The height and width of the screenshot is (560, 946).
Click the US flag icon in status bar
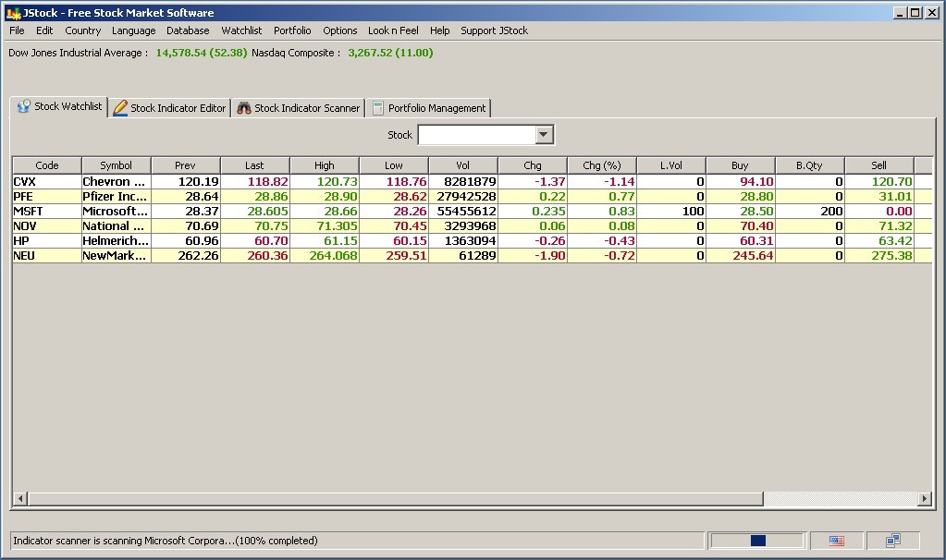pos(836,541)
